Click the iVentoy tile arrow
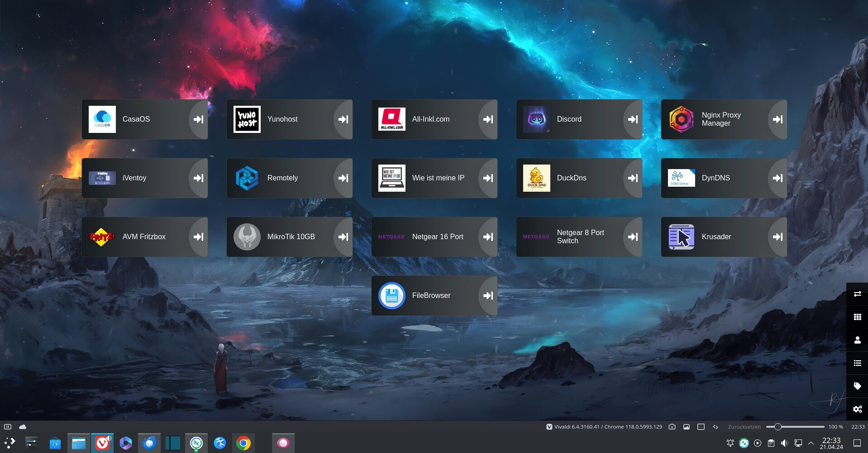This screenshot has width=868, height=453. 198,178
